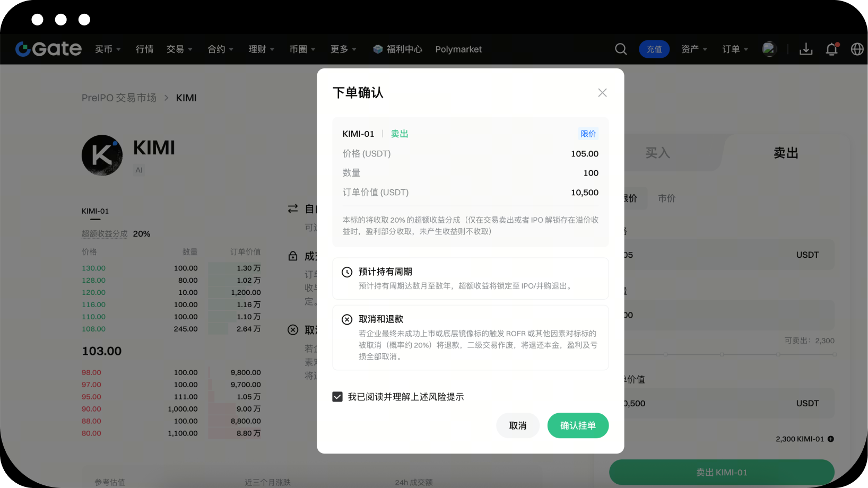868x488 pixels.
Task: Open the notifications bell
Action: coord(832,49)
